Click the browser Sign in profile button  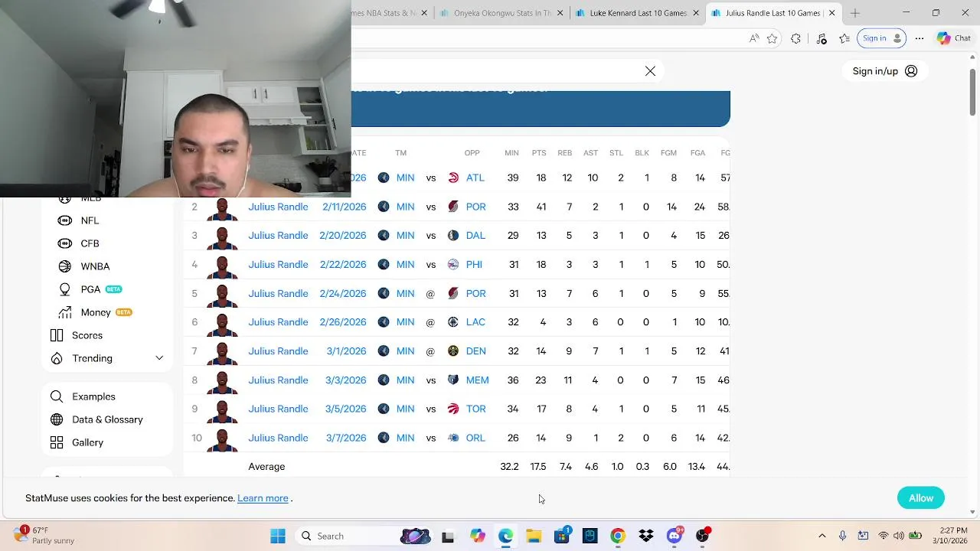pos(882,38)
